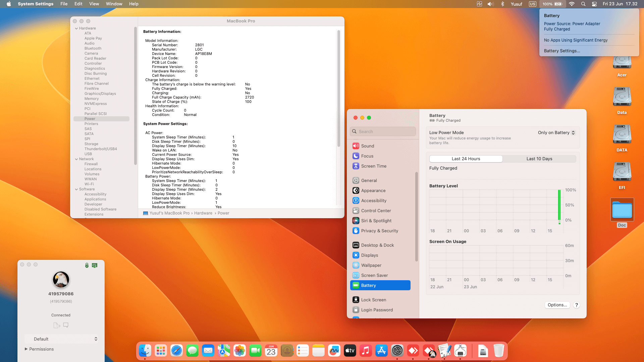The height and width of the screenshot is (362, 644).
Task: Open Siri & Spotlight icon in sidebar
Action: click(356, 221)
